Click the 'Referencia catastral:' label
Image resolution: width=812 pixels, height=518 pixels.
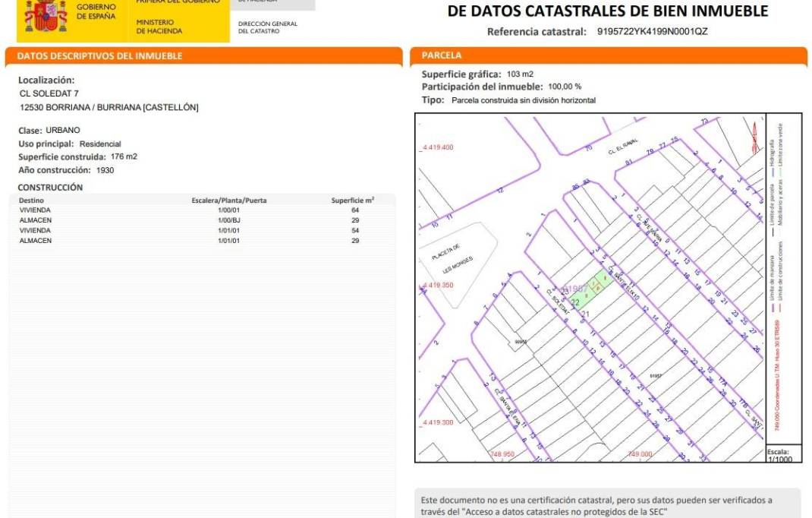[x=537, y=32]
